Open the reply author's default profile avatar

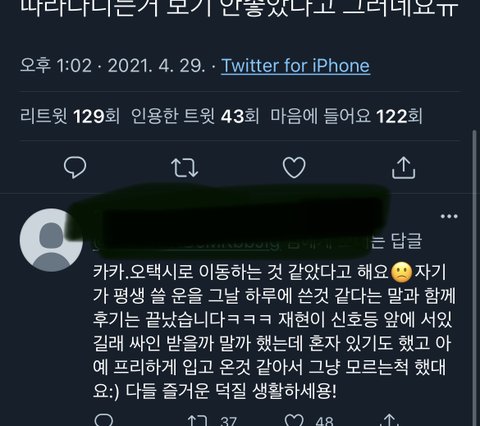[51, 240]
